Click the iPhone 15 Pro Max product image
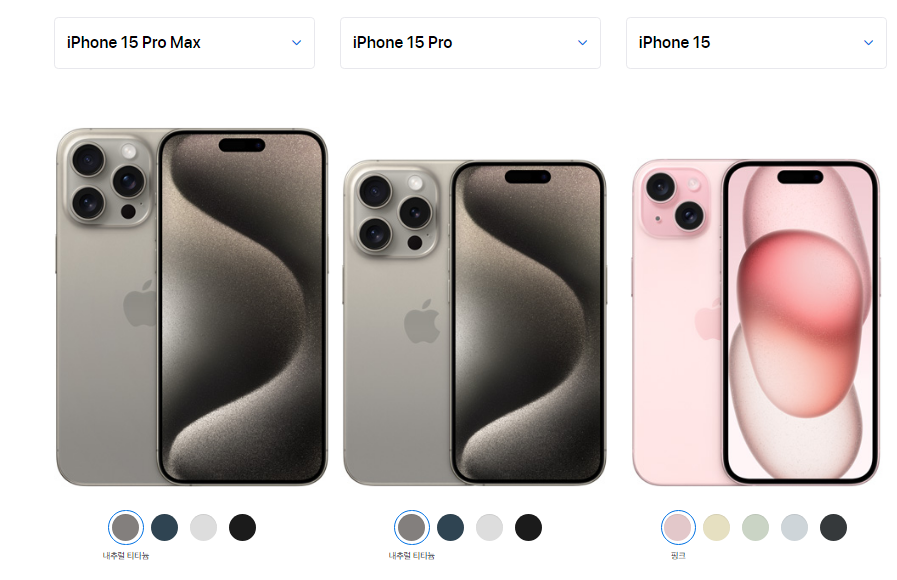 (x=192, y=307)
